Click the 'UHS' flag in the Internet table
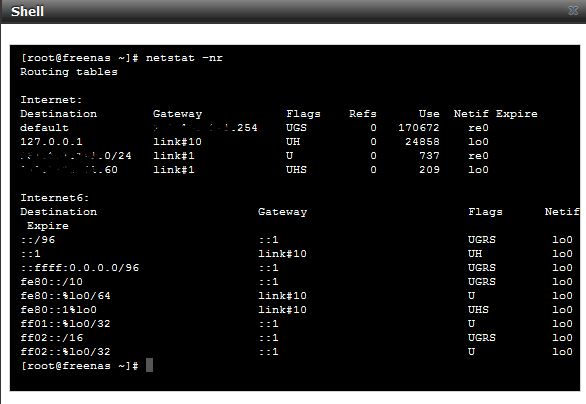Image resolution: width=586 pixels, height=404 pixels. (296, 170)
